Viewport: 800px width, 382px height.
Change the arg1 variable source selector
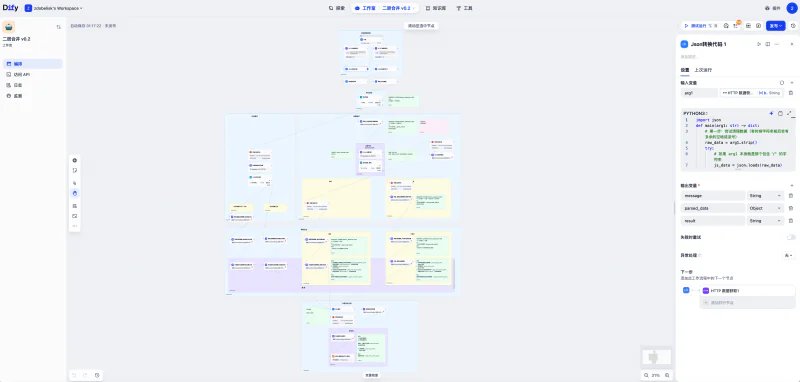[751, 93]
